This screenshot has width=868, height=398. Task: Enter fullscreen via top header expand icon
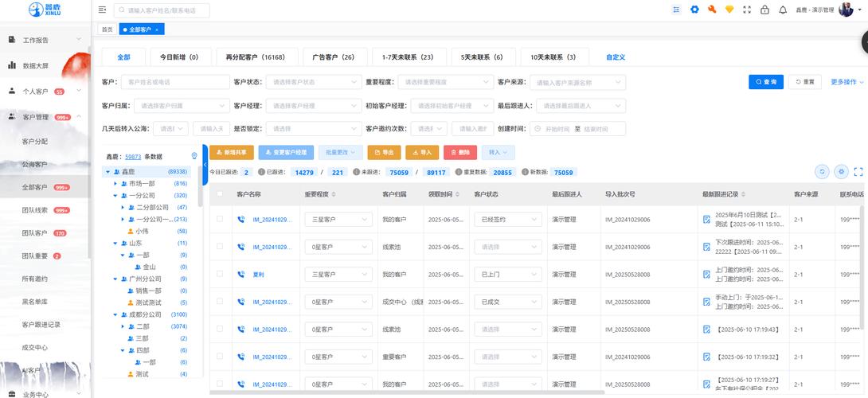click(747, 10)
